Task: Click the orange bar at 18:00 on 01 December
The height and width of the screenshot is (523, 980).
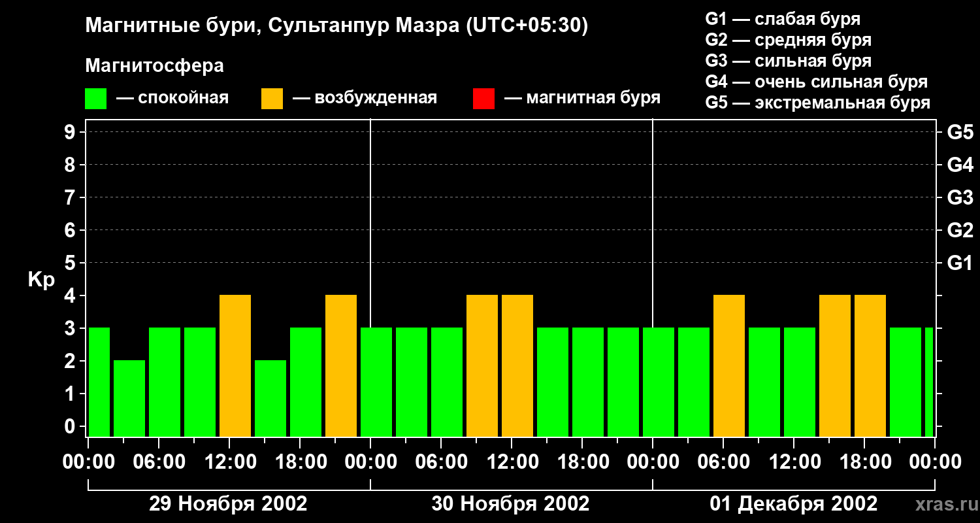Action: 870,366
